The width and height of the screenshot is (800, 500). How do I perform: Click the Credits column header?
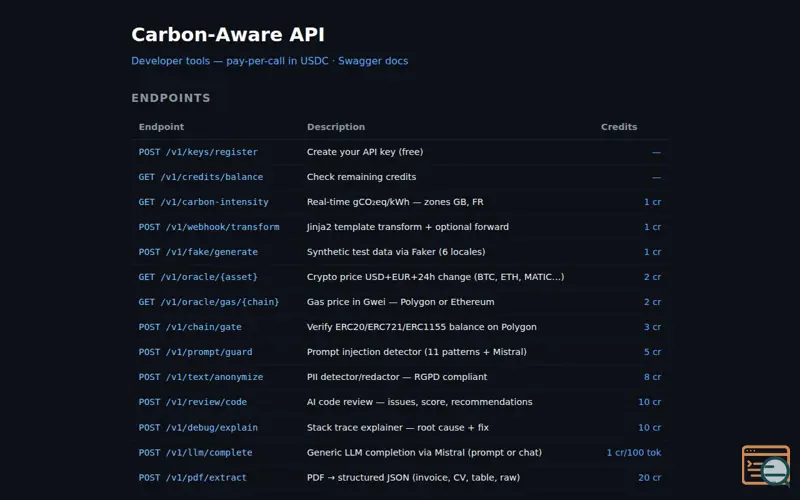point(619,127)
